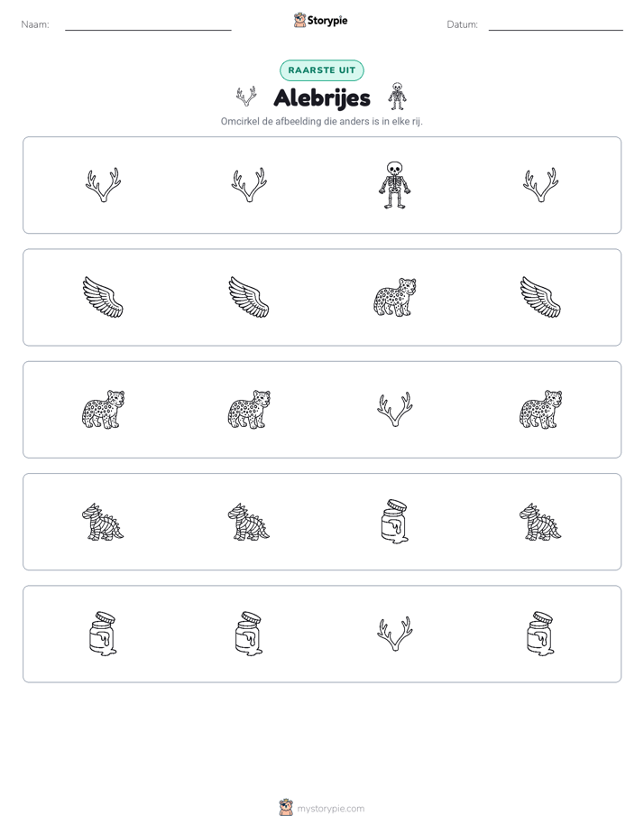This screenshot has width=644, height=834.
Task: Select the leopard in the wings row
Action: pyautogui.click(x=395, y=297)
